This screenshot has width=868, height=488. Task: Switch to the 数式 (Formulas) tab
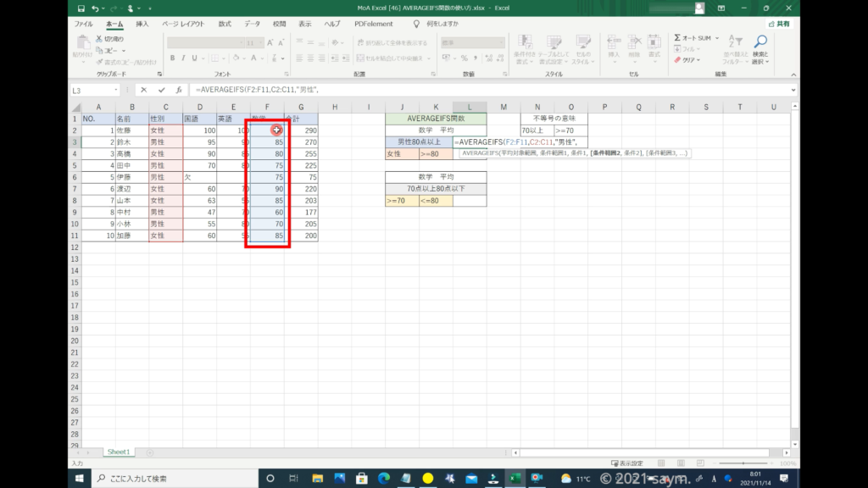pyautogui.click(x=225, y=24)
